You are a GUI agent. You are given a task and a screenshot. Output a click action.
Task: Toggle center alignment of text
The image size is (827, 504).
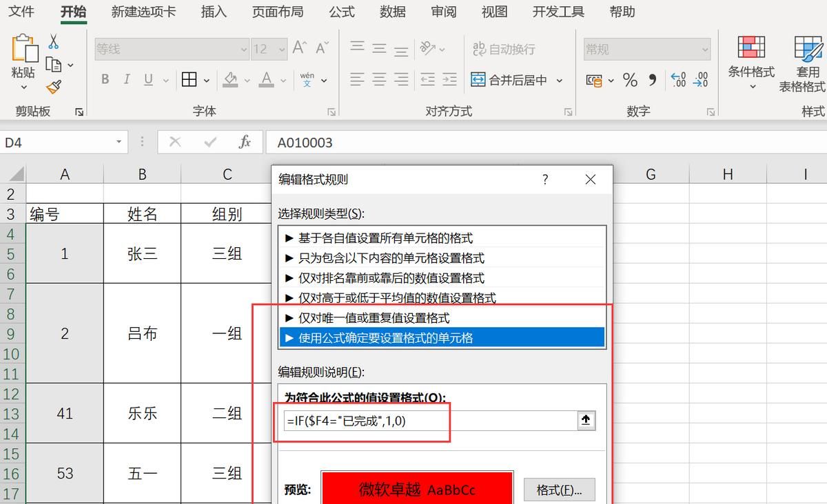378,79
